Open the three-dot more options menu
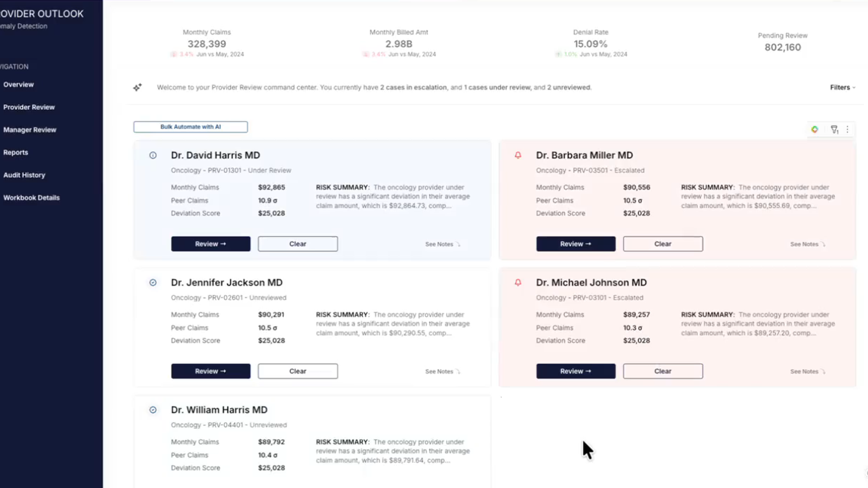The width and height of the screenshot is (868, 488). pyautogui.click(x=847, y=129)
